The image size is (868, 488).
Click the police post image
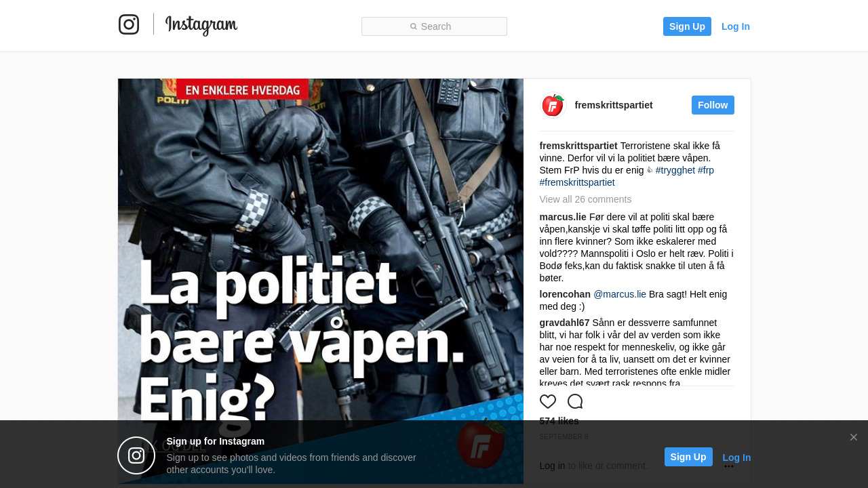321,281
